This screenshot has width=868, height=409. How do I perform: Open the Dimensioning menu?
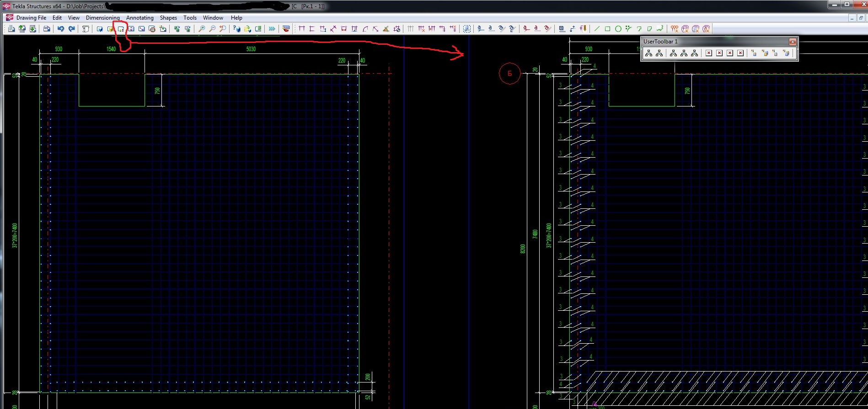click(102, 18)
